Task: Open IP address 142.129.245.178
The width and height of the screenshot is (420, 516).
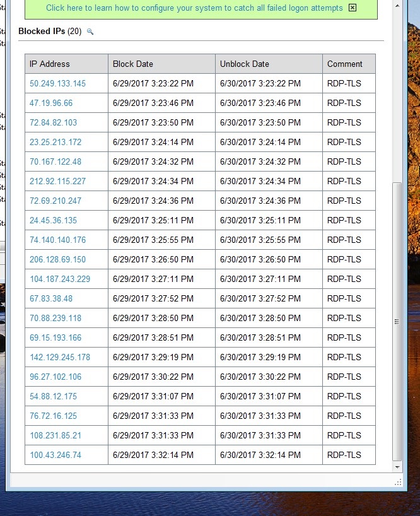Action: pyautogui.click(x=60, y=357)
